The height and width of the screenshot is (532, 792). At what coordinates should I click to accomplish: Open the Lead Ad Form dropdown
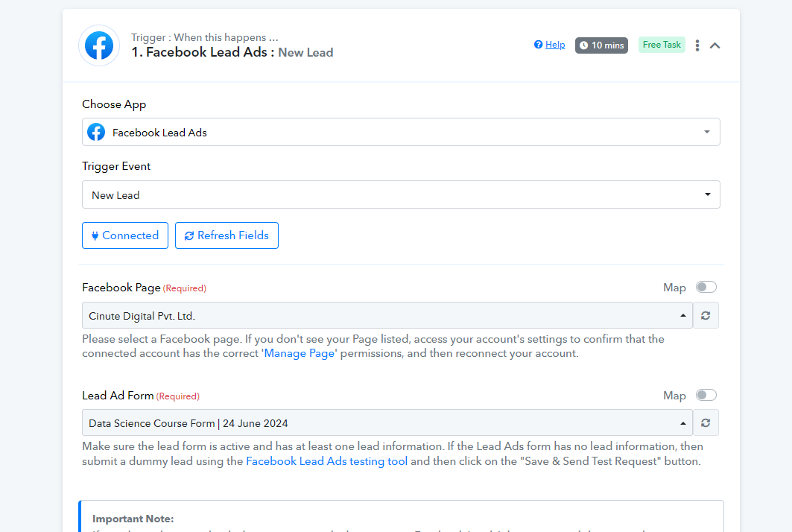[387, 423]
